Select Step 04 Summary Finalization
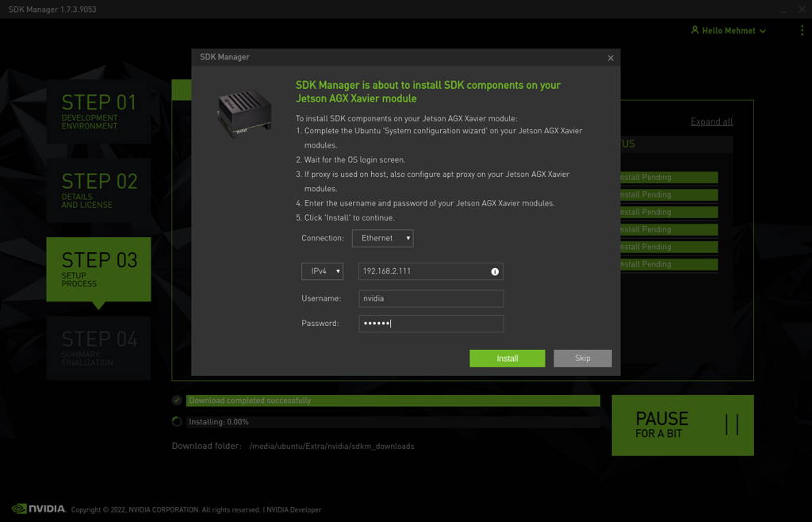 coord(98,348)
